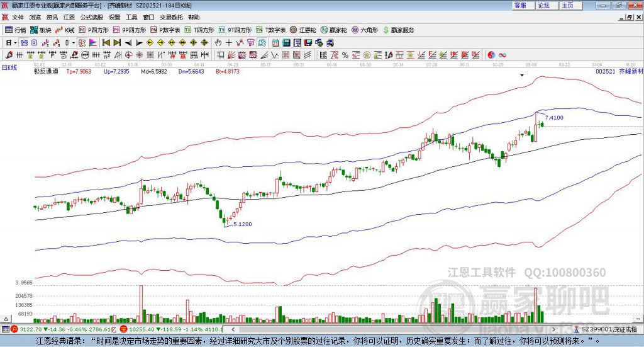This screenshot has height=347, width=644.
Task: Click the Bt=4.8173 indicator value
Action: coord(228,71)
